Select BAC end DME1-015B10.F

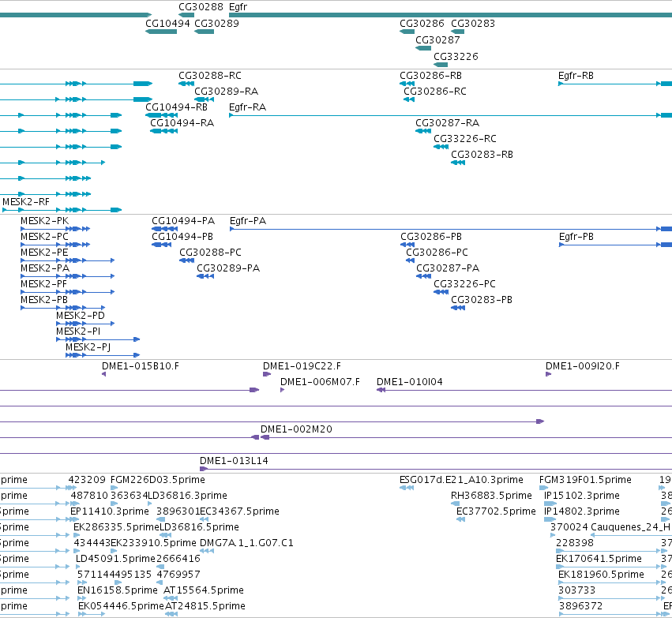pos(141,366)
